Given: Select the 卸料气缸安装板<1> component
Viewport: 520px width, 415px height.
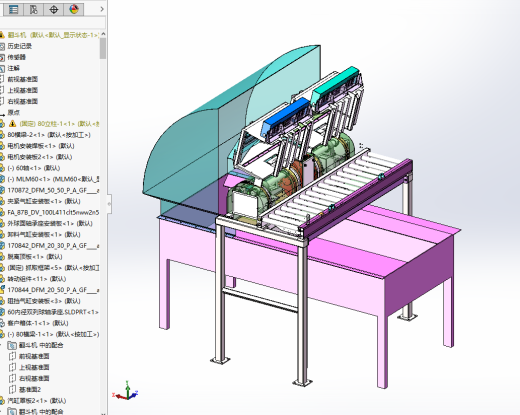Looking at the screenshot, I should (44, 234).
